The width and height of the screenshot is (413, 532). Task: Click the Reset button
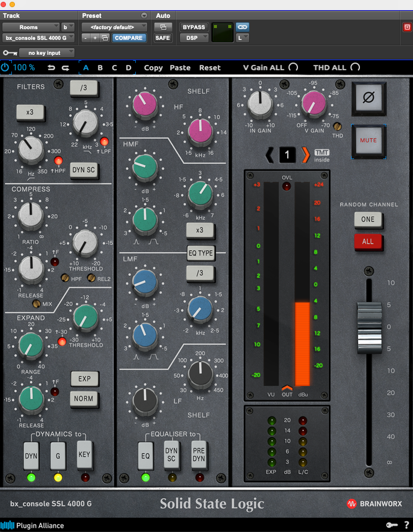click(x=210, y=67)
